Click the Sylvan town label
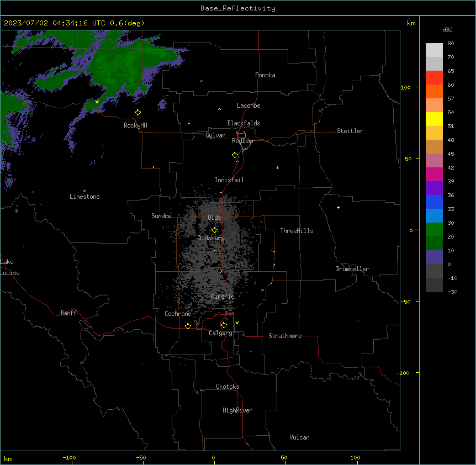 pyautogui.click(x=215, y=135)
